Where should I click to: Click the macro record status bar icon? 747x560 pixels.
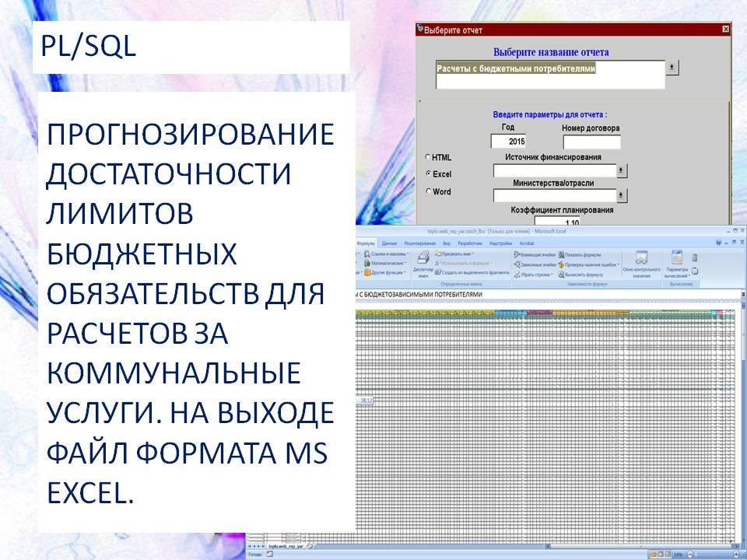coord(269,555)
